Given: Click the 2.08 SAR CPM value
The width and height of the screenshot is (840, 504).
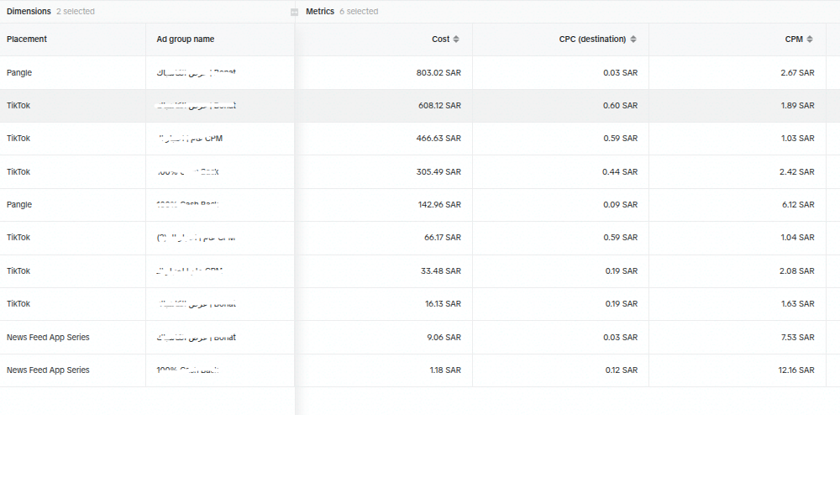Looking at the screenshot, I should pos(797,271).
